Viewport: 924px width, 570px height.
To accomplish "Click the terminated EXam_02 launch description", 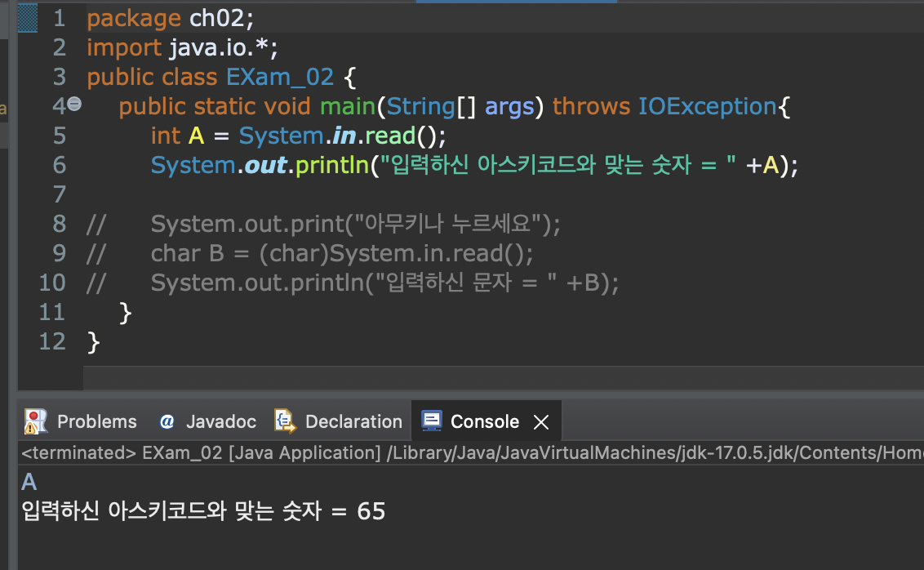I will pyautogui.click(x=472, y=452).
